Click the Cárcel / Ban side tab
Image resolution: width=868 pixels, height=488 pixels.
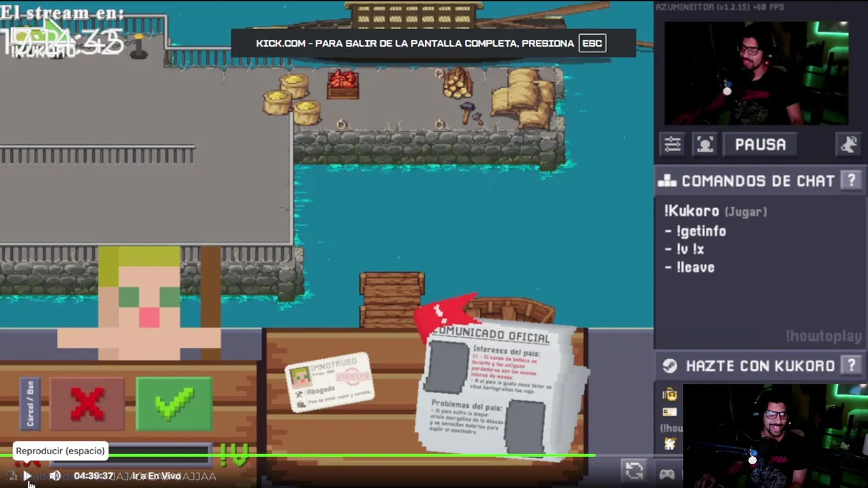(x=30, y=404)
